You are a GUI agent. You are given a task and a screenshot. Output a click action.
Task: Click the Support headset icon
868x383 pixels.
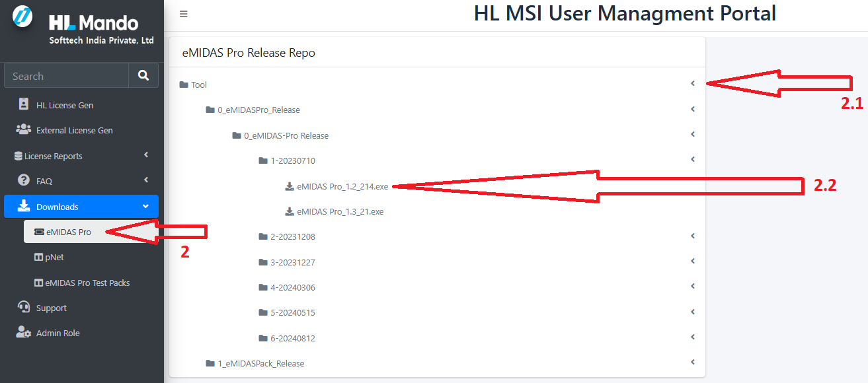24,308
